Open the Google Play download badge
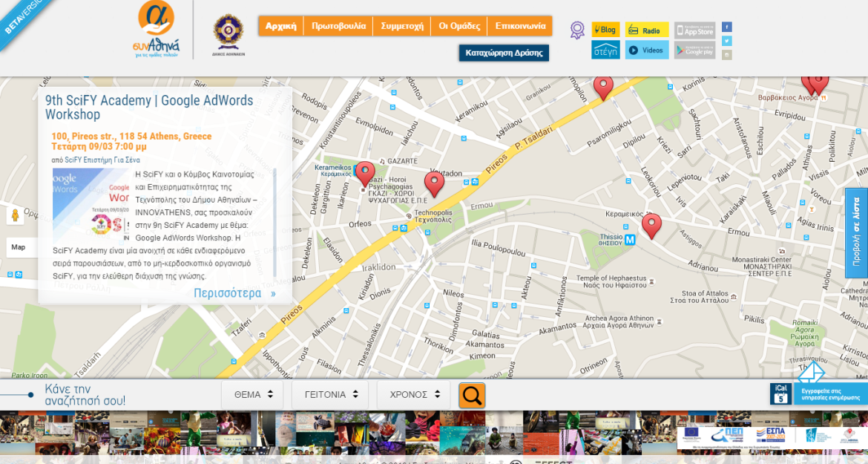This screenshot has width=868, height=464. coord(694,50)
